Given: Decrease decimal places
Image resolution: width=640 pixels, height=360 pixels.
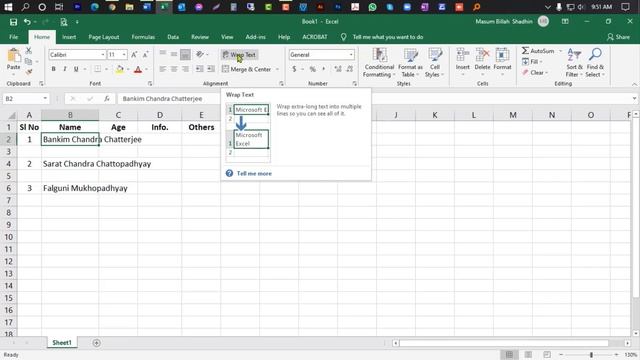Looking at the screenshot, I should click(349, 69).
